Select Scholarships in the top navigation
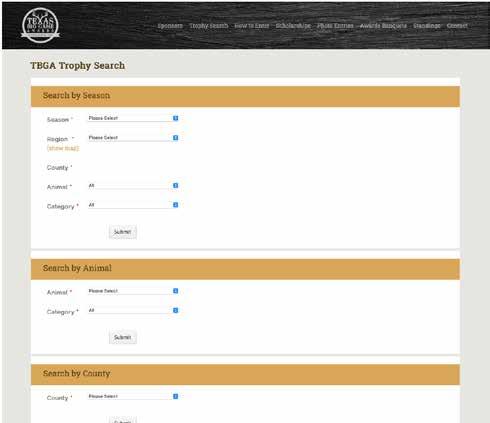The height and width of the screenshot is (423, 490). 293,26
